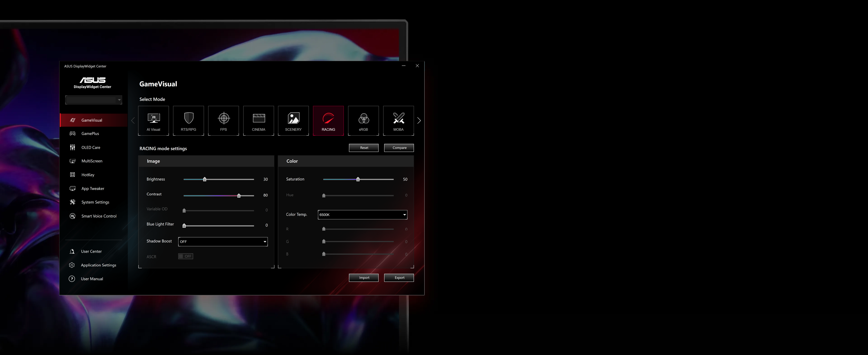Select the sRGB color mode
The image size is (868, 355).
[x=363, y=120]
